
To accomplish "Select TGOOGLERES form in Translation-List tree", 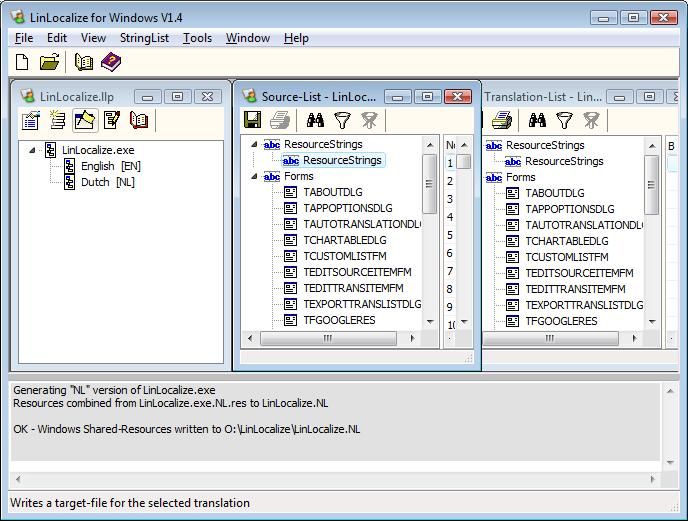I will tap(561, 321).
